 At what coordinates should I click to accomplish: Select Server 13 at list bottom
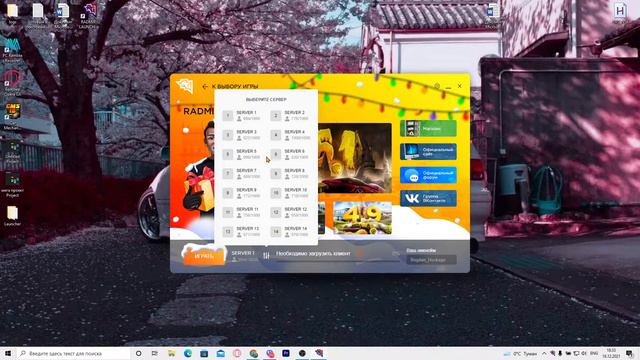(x=242, y=232)
